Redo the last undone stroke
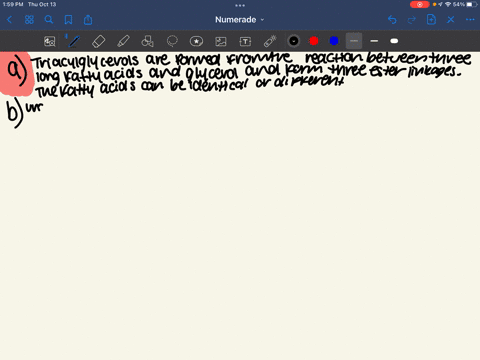 click(x=412, y=20)
